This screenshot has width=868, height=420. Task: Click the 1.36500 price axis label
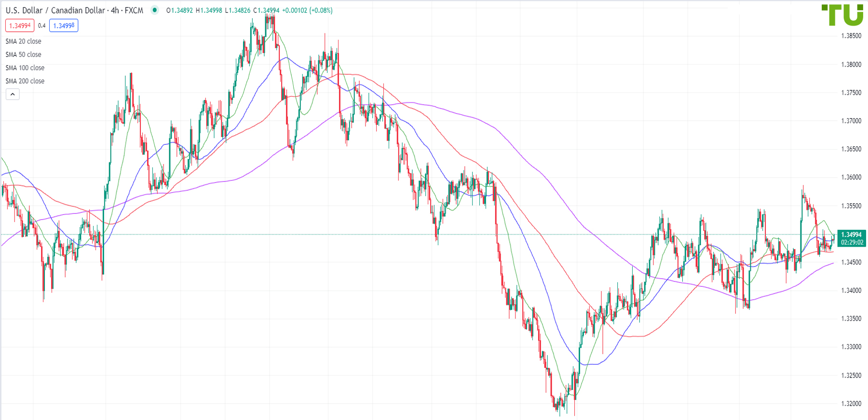tap(851, 149)
